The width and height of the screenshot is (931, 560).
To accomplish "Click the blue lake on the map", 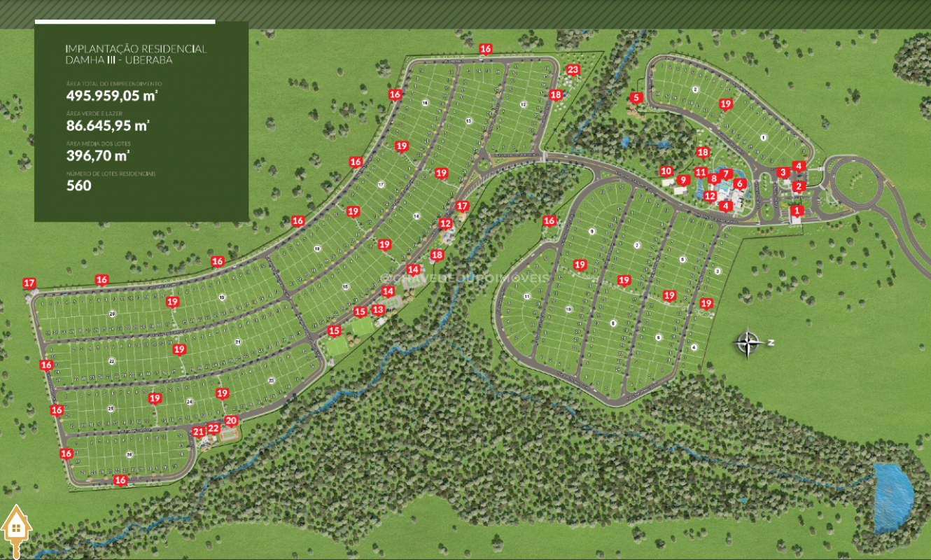I will 893,497.
